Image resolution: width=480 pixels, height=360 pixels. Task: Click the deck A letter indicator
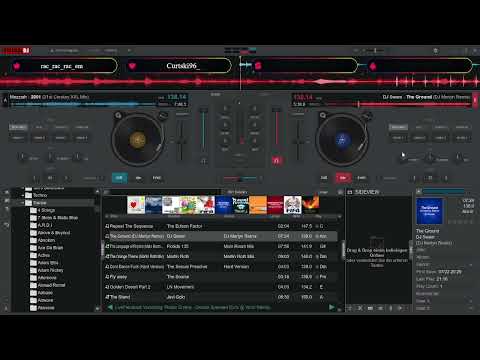pyautogui.click(x=5, y=100)
